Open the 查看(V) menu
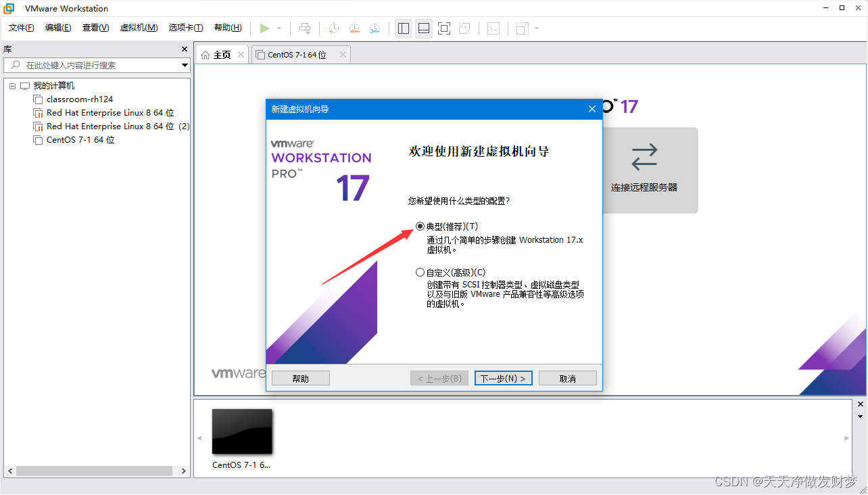Image resolution: width=868 pixels, height=495 pixels. click(x=96, y=28)
